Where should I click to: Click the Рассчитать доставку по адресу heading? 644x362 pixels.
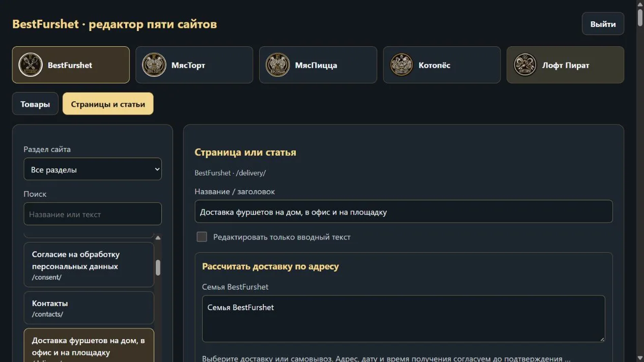pyautogui.click(x=270, y=266)
